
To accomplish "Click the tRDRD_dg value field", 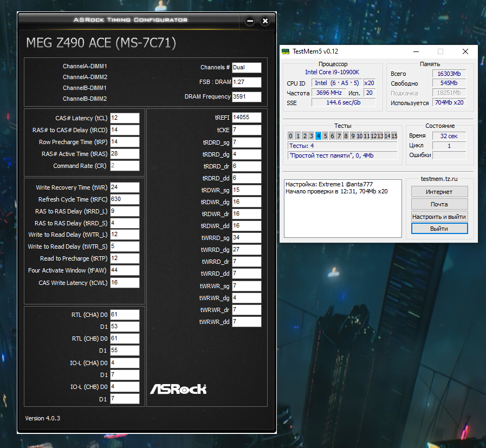I will (247, 154).
